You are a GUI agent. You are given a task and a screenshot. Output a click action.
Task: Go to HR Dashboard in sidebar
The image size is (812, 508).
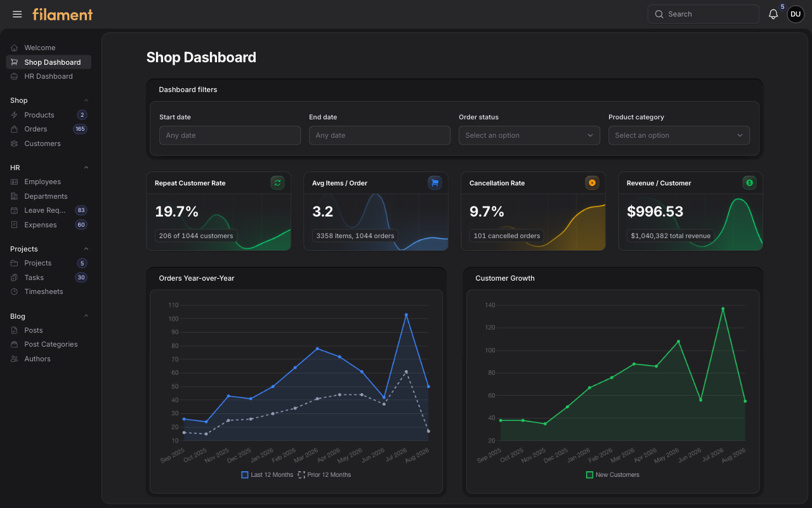tap(49, 76)
